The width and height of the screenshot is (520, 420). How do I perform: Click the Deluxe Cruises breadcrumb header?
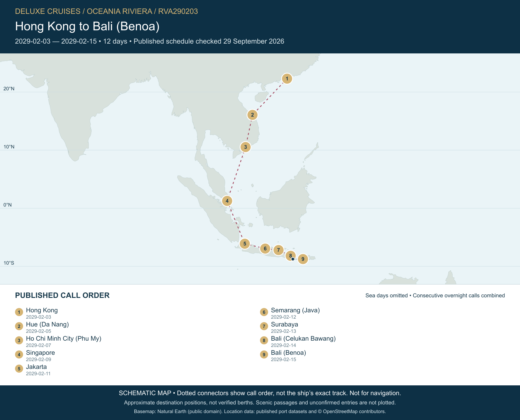[106, 11]
